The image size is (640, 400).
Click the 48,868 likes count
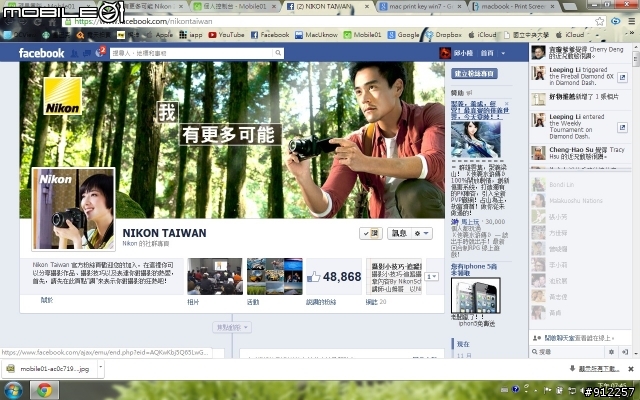[342, 277]
